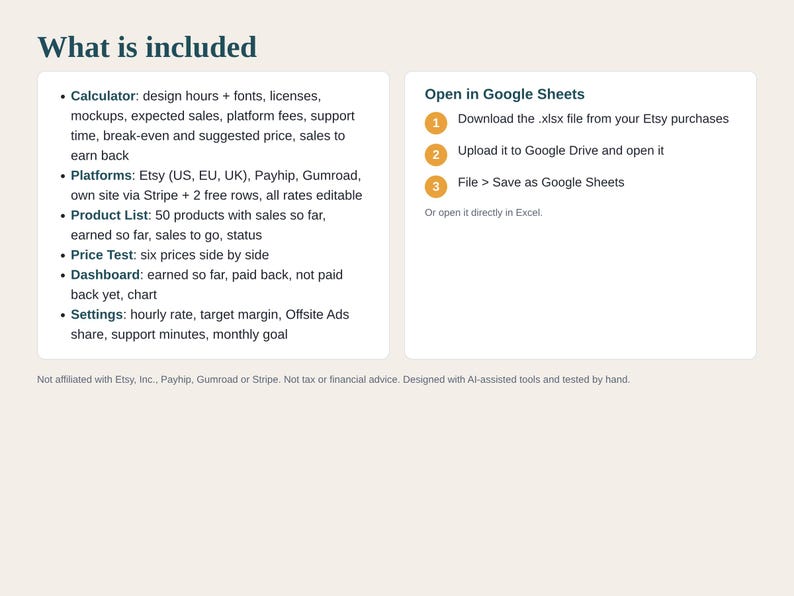Click '50 products with sales so far' text
The width and height of the screenshot is (794, 596).
pyautogui.click(x=241, y=215)
